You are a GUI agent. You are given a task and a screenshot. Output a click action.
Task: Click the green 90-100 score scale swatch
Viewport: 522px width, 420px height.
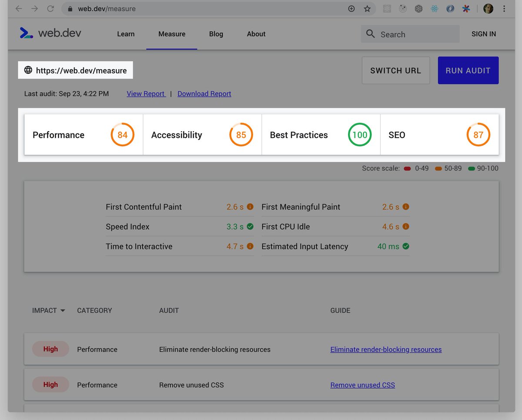(x=472, y=168)
